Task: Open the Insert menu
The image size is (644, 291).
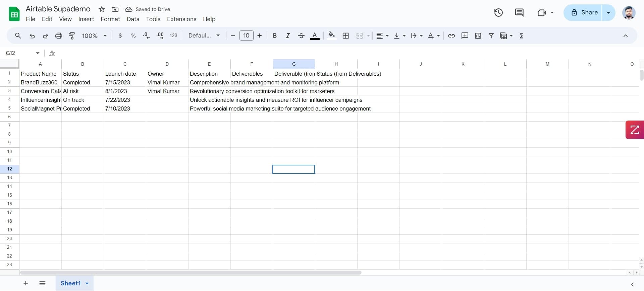Action: (x=86, y=19)
